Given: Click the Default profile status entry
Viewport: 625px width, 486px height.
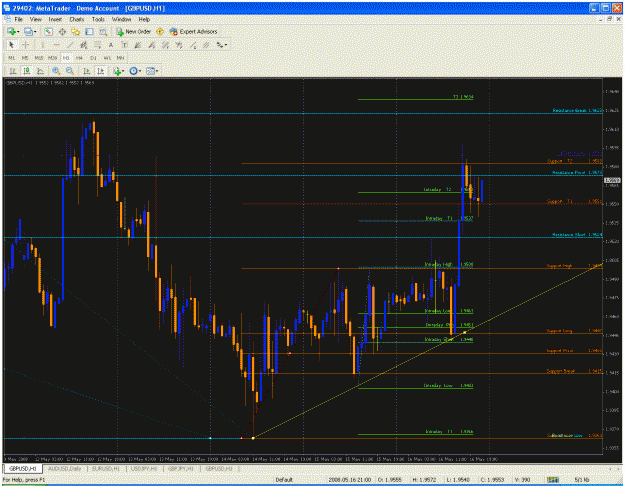Looking at the screenshot, I should click(x=284, y=480).
